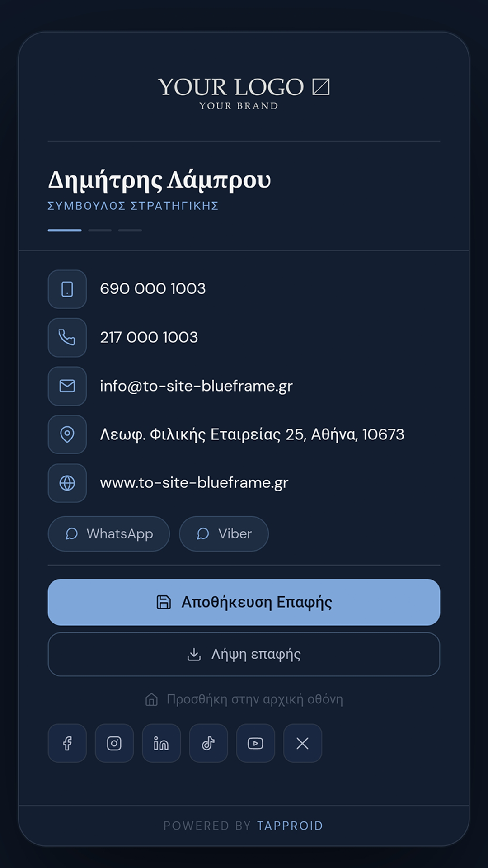Send email to info@to-site-blueframe.gr

[197, 386]
